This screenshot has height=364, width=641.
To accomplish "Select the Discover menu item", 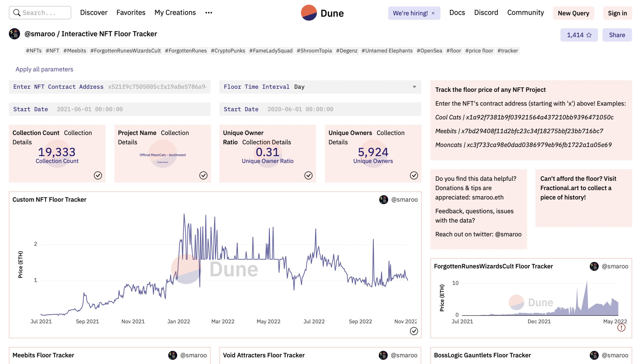I will (x=93, y=12).
